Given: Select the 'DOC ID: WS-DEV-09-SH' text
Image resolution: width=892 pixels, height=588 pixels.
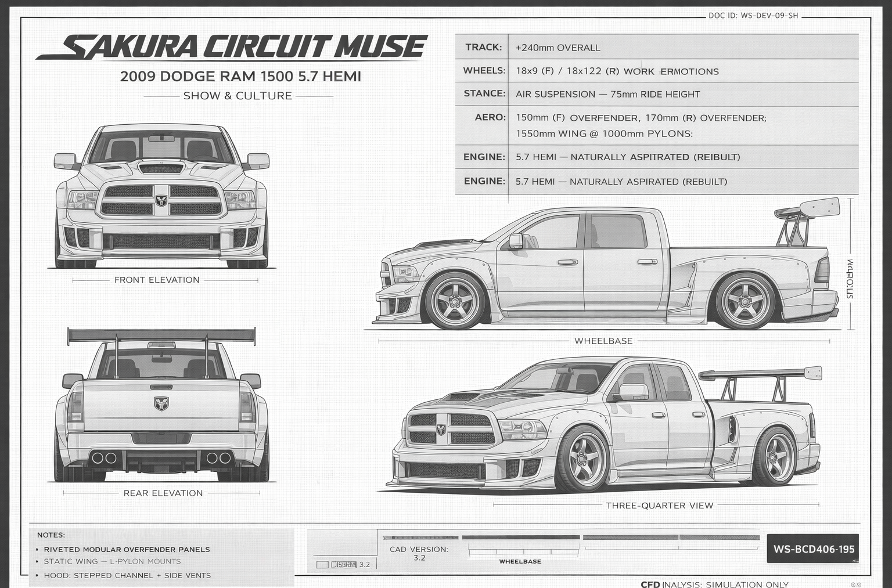Looking at the screenshot, I should [x=753, y=16].
